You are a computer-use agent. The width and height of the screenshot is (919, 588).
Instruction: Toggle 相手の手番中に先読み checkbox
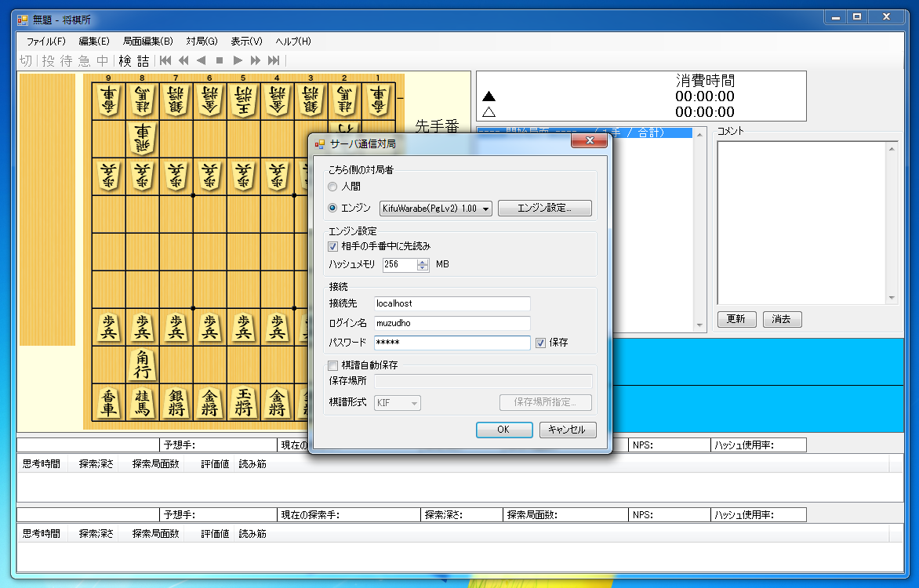point(332,246)
